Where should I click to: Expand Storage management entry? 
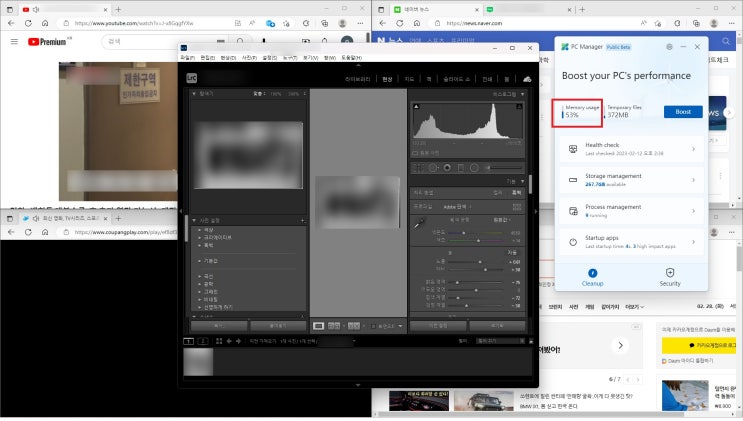pyautogui.click(x=631, y=180)
